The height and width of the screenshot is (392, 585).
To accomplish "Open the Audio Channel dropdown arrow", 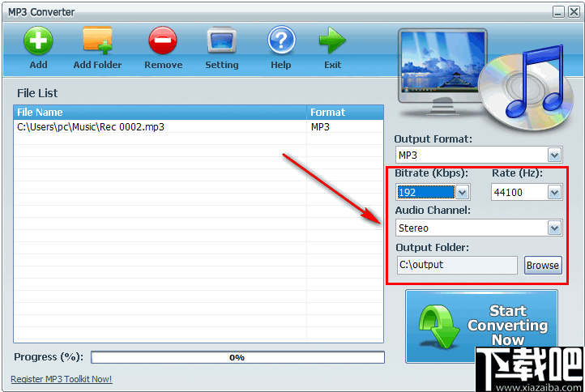I will [x=554, y=228].
